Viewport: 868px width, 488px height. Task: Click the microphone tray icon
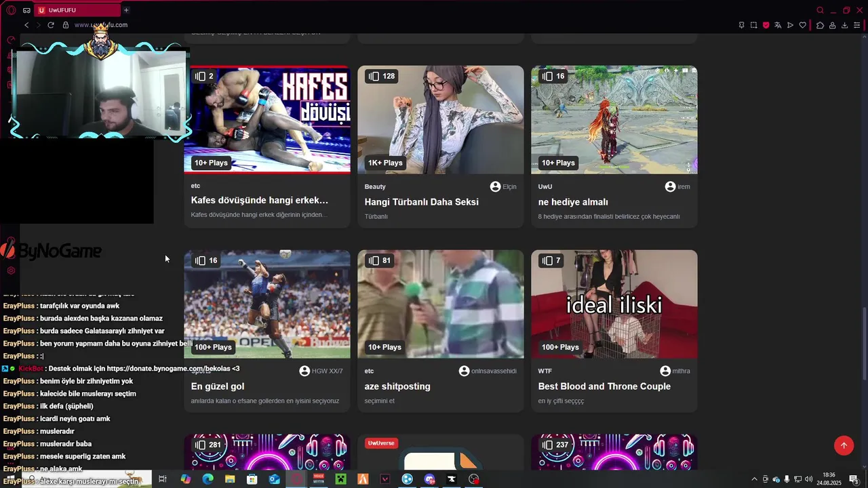pos(787,479)
